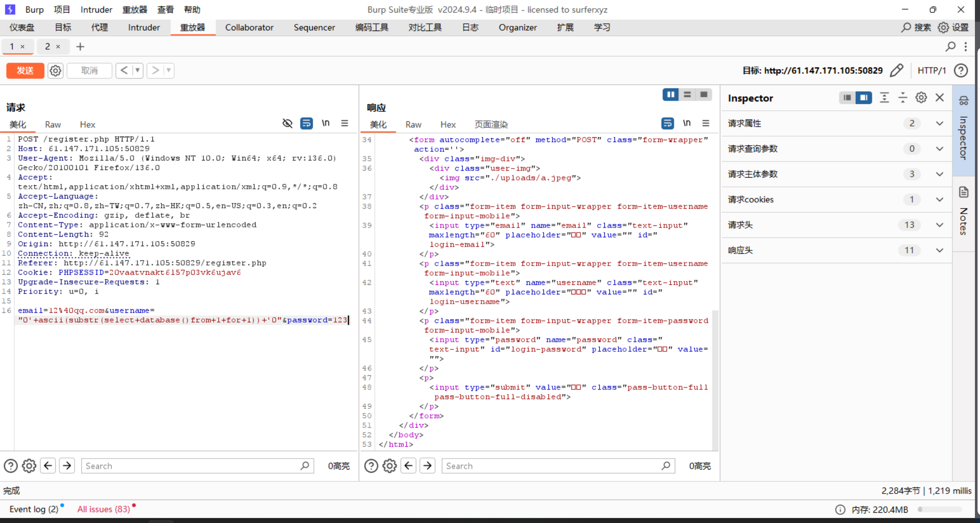980x523 pixels.
Task: Toggle hide non-printable characters in request
Action: point(287,123)
